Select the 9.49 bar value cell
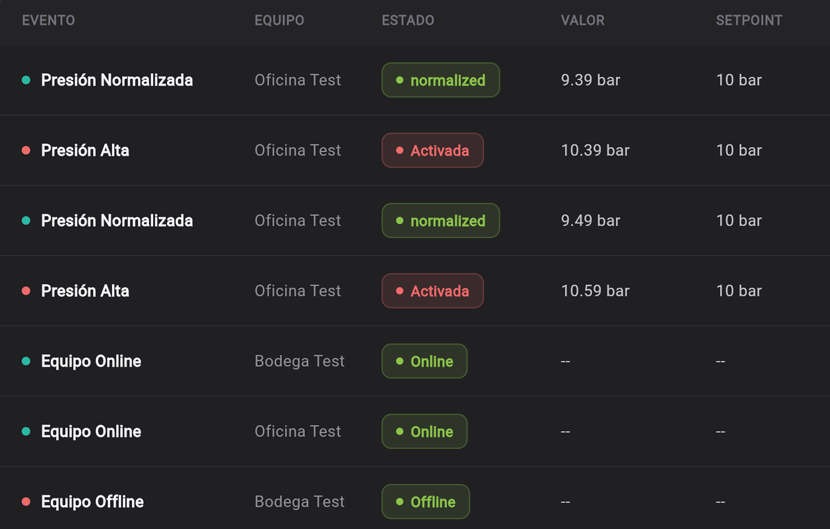The height and width of the screenshot is (529, 830). [x=590, y=220]
